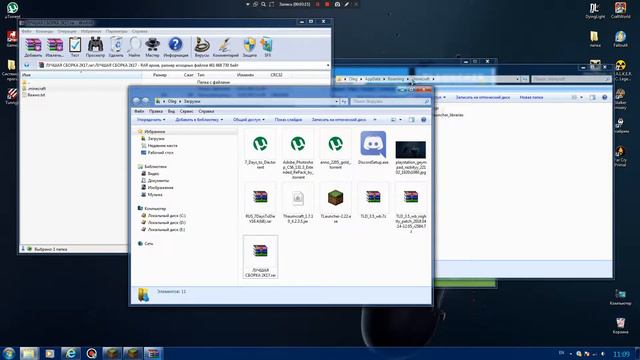Select Рабочий стол in navigation pane
This screenshot has height=360, width=640.
(160, 152)
